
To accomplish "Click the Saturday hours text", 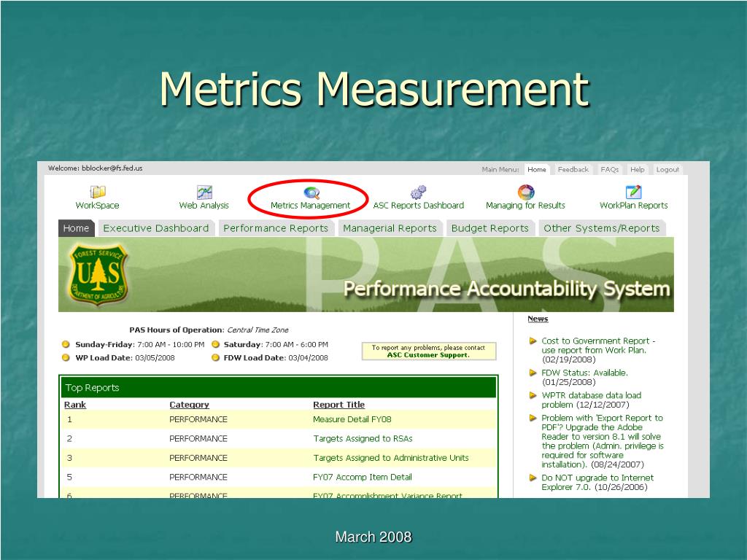I will click(x=276, y=344).
